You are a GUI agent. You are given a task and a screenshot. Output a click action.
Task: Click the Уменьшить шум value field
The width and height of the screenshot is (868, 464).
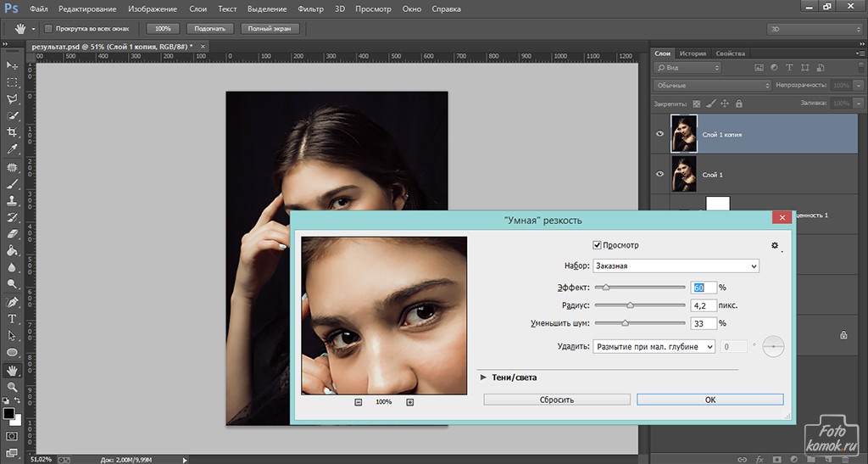[x=703, y=323]
